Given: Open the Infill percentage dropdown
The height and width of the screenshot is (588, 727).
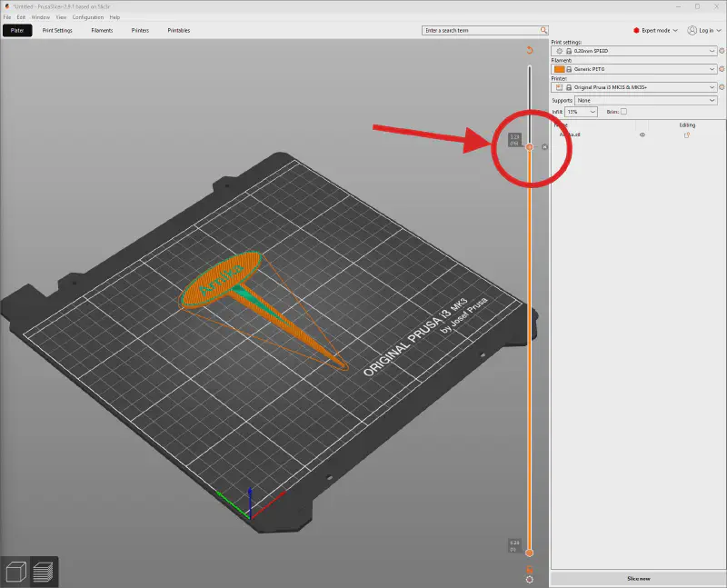Looking at the screenshot, I should [x=581, y=111].
